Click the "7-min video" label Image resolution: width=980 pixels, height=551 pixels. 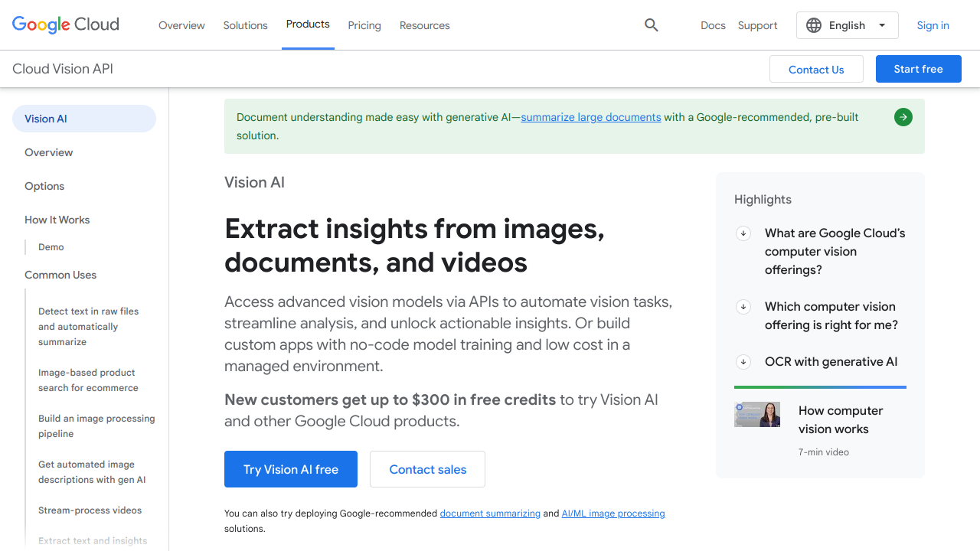coord(824,452)
